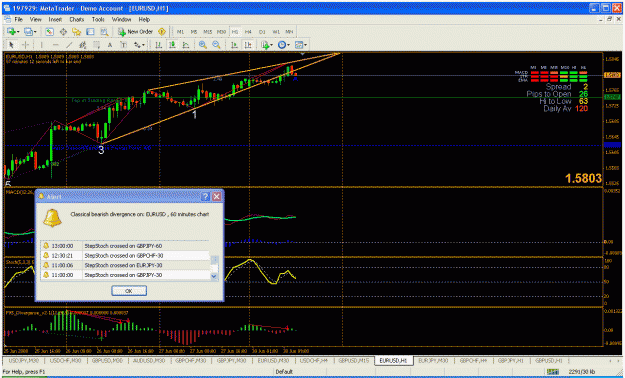Screen dimensions: 625x378
Task: Select the equidistant channel tool
Action: pyautogui.click(x=83, y=45)
